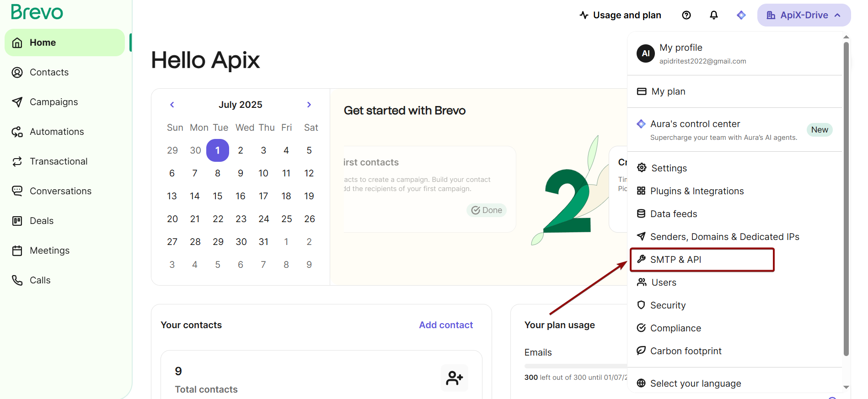Click the Contacts sidebar icon
The width and height of the screenshot is (868, 399).
pos(17,72)
